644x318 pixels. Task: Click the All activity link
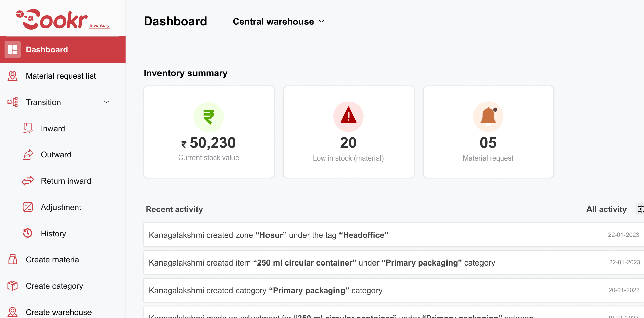pyautogui.click(x=606, y=209)
